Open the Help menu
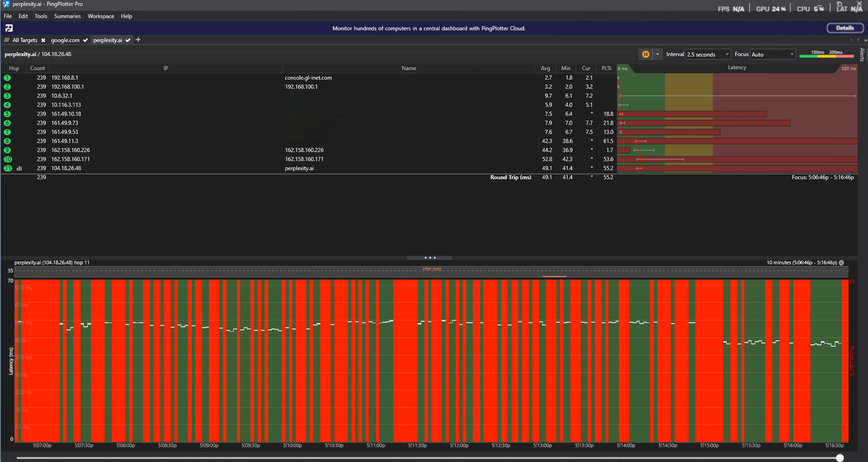This screenshot has width=868, height=462. coord(126,16)
